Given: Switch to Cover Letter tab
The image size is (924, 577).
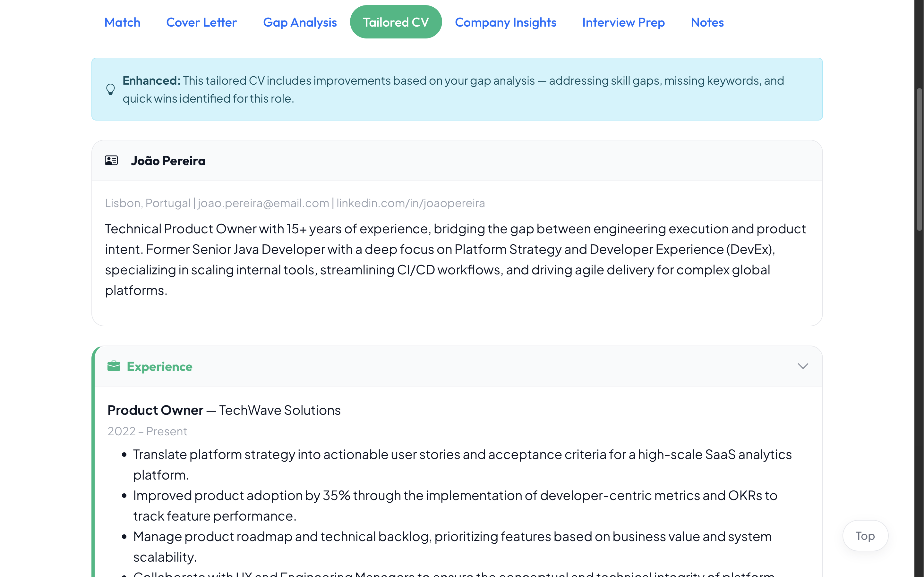Looking at the screenshot, I should click(201, 22).
